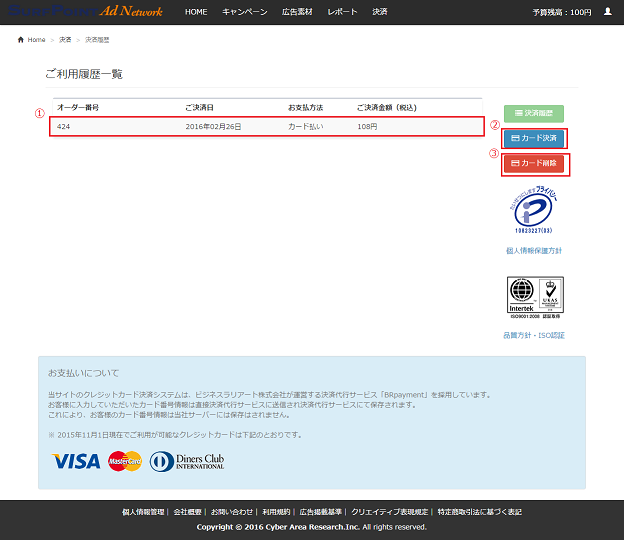
Task: Open the PrivacyMark logo
Action: point(534,209)
